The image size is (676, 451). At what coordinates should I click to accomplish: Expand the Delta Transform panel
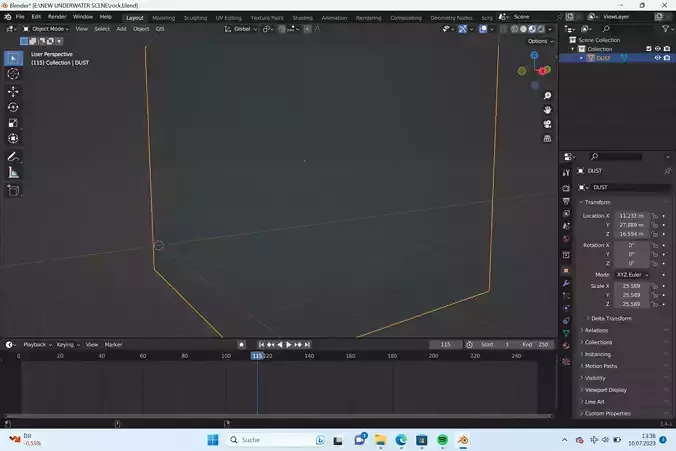click(611, 318)
